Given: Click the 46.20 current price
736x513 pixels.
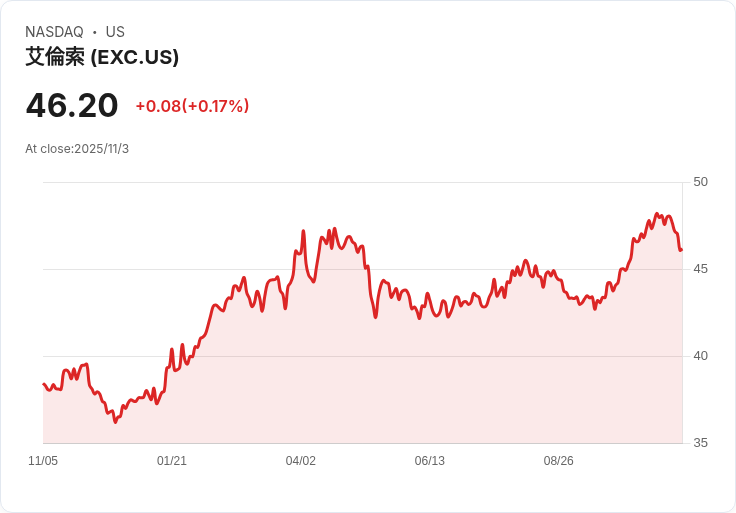Looking at the screenshot, I should tap(72, 105).
